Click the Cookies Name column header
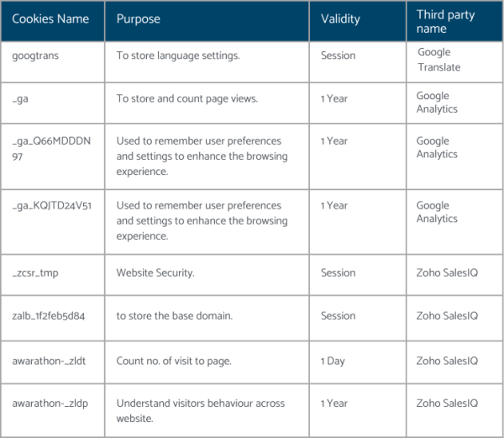Image resolution: width=504 pixels, height=438 pixels. pos(50,19)
